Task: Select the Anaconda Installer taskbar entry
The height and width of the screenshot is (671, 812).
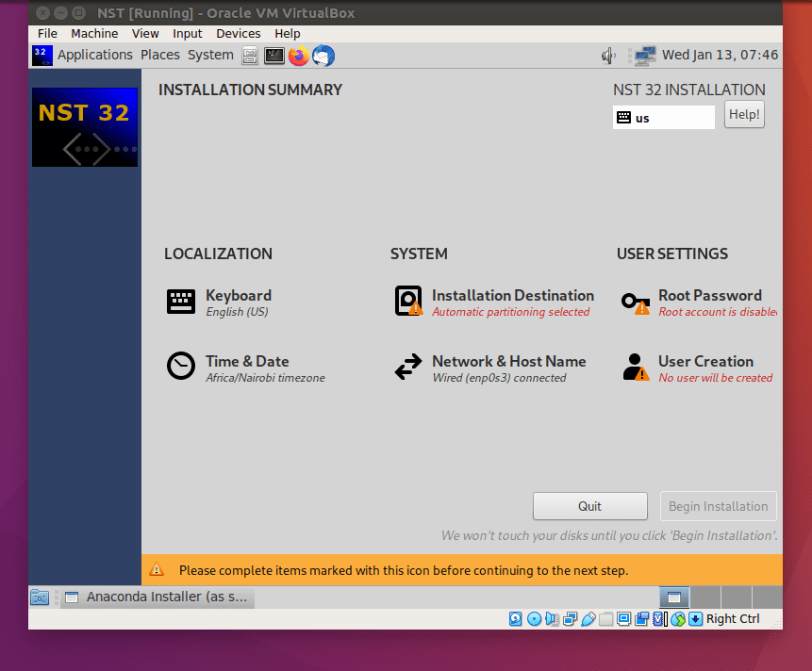Action: [157, 597]
